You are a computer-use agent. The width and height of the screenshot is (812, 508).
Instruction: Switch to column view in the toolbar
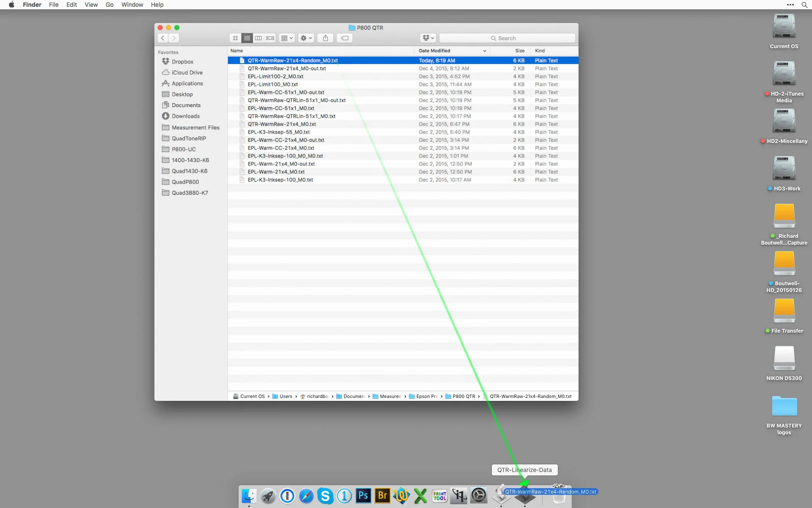[x=258, y=38]
